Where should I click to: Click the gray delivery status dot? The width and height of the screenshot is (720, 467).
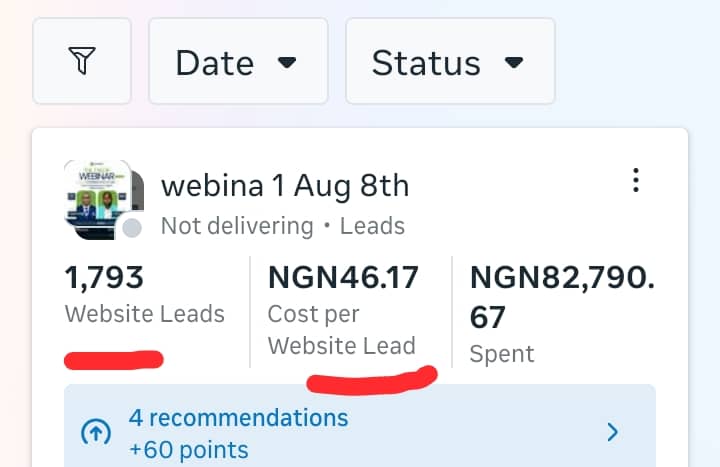coord(132,228)
